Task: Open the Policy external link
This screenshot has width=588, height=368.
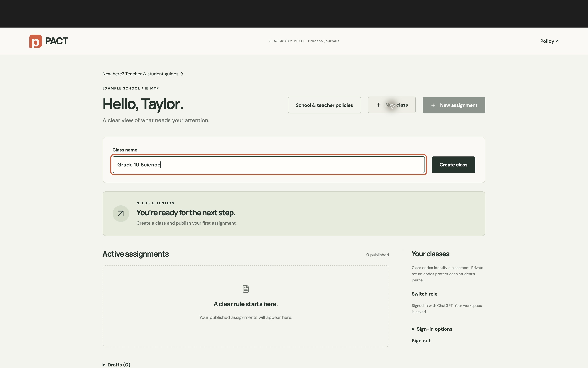Action: [x=549, y=41]
